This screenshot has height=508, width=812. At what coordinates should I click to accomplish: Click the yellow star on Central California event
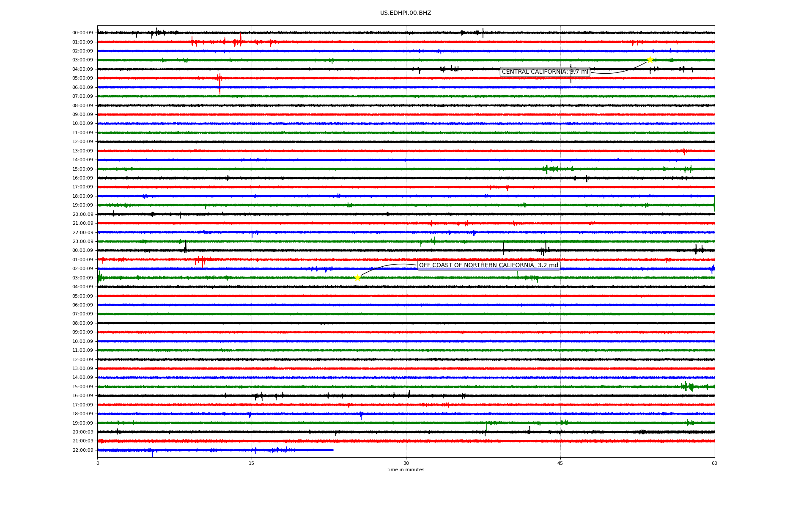[650, 60]
